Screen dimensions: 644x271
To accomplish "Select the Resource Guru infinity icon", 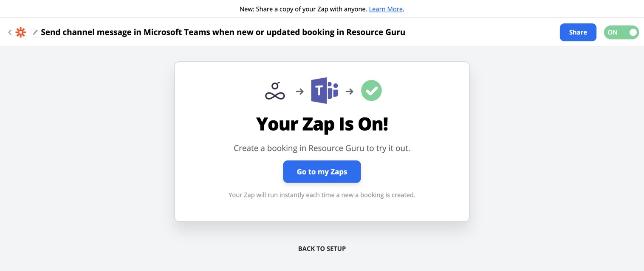I will (x=275, y=91).
